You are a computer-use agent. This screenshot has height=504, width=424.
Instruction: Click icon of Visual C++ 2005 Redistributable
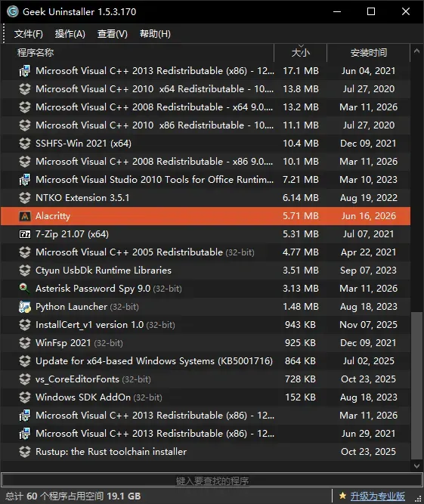coord(25,252)
